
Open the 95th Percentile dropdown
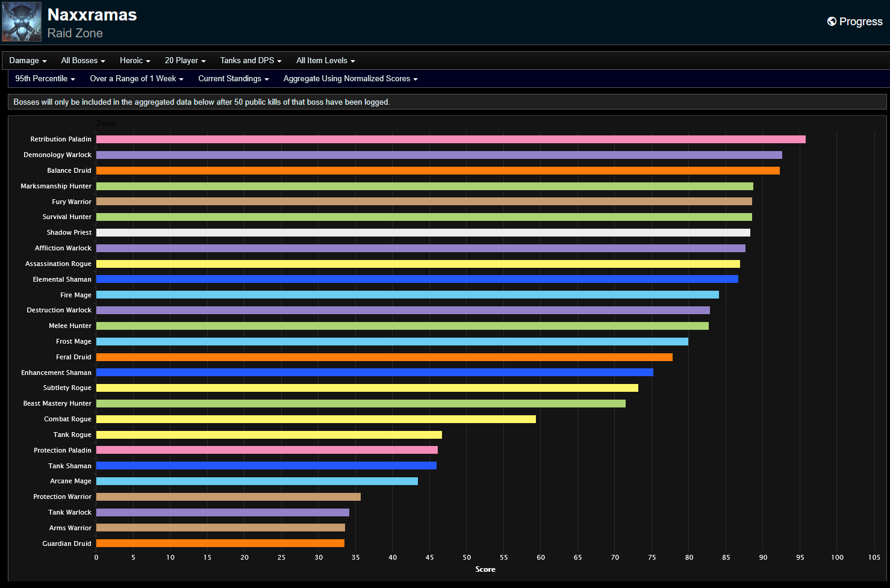(45, 78)
